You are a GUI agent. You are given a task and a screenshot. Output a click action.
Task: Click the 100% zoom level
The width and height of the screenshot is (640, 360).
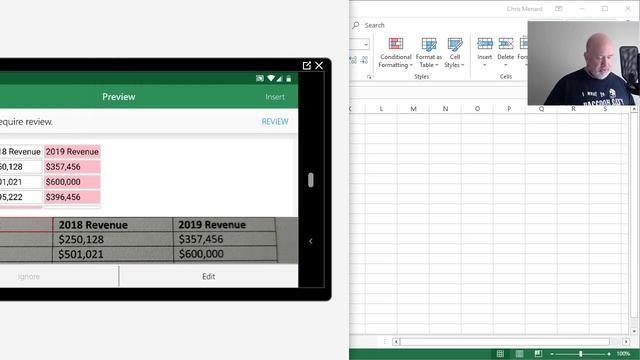point(623,354)
